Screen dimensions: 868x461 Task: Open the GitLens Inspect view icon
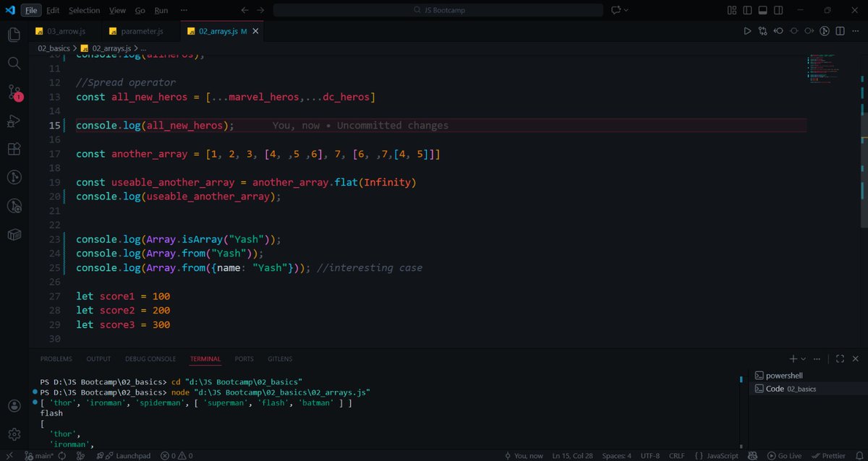[x=14, y=206]
